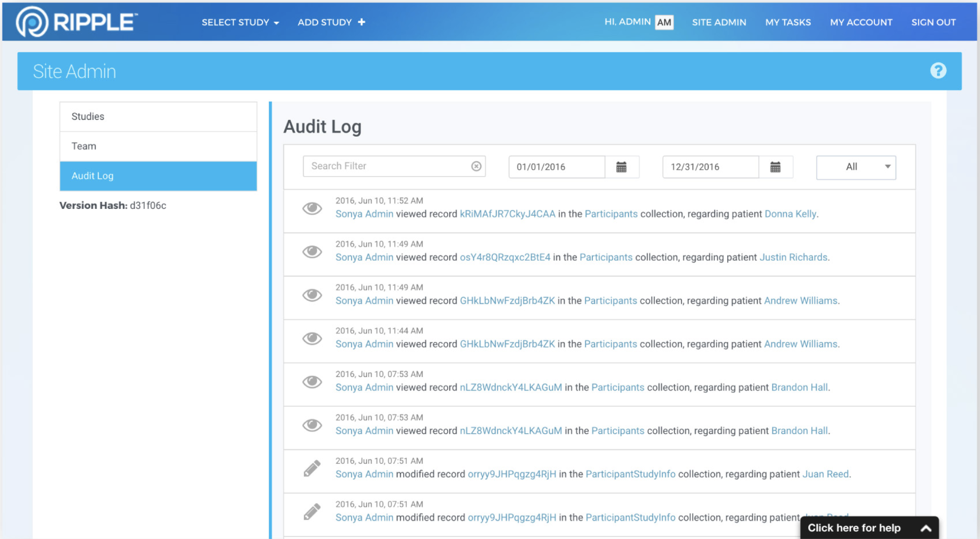980x539 pixels.
Task: Click eye icon of the 07:53 Brandon Hall entry
Action: click(x=312, y=382)
